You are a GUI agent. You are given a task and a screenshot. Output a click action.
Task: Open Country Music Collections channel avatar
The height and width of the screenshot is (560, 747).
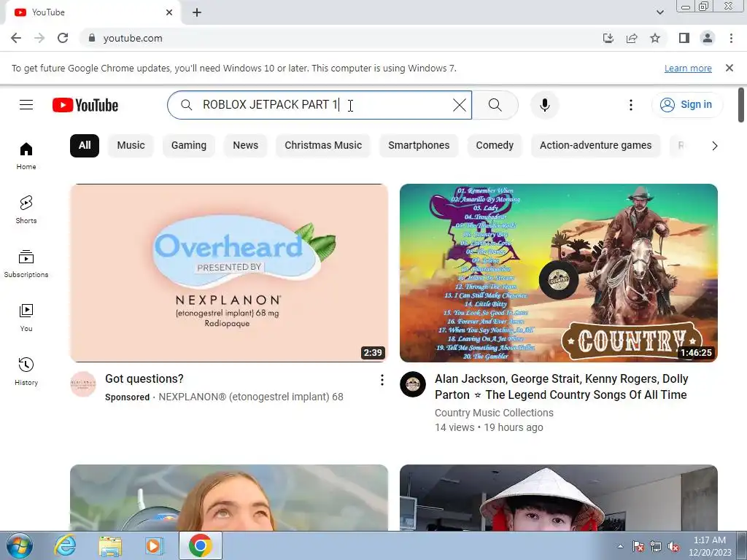point(413,384)
